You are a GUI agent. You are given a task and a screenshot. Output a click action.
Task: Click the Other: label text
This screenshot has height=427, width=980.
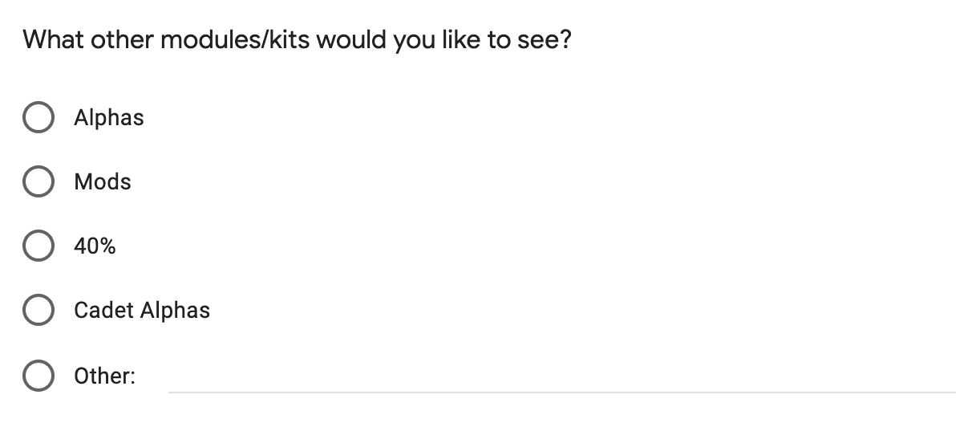(x=104, y=376)
